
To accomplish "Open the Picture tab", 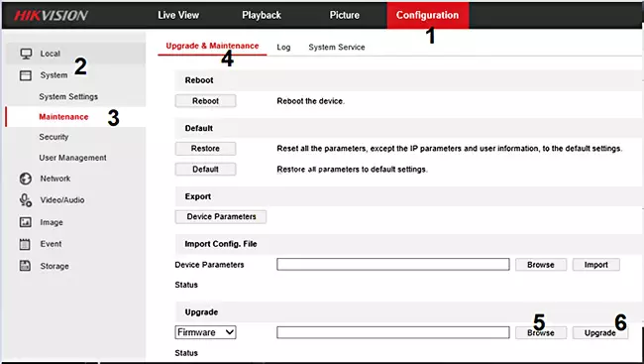I will [x=344, y=15].
